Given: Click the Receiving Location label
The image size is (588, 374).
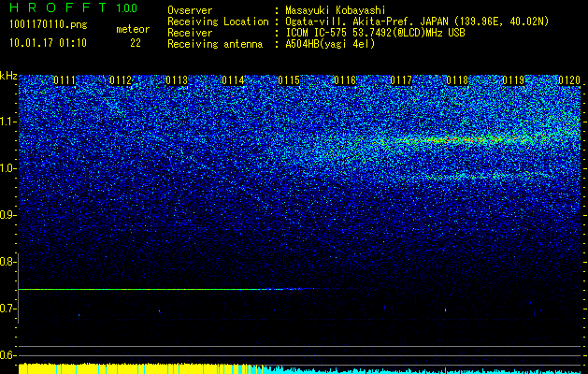Looking at the screenshot, I should click(218, 22).
